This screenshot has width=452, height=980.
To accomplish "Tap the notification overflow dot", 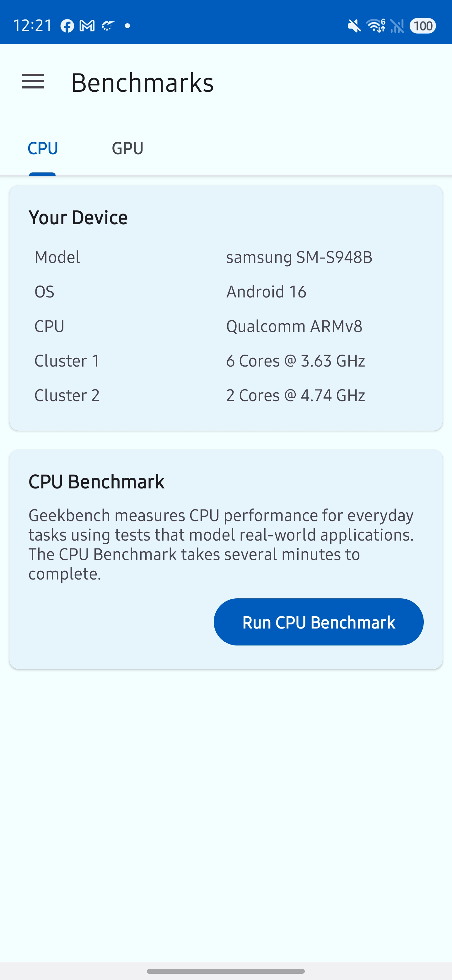I will (128, 26).
